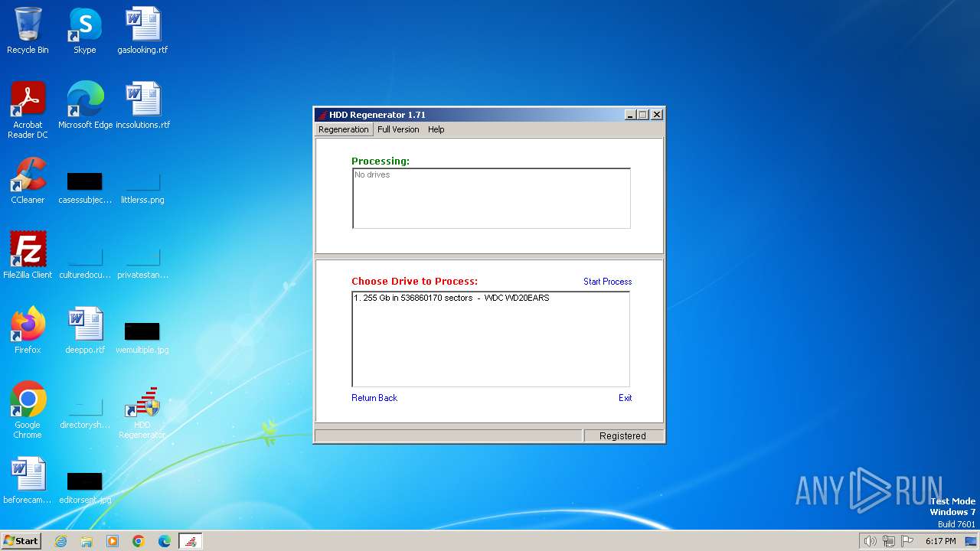This screenshot has width=980, height=551.
Task: Select the CCleaner desktop shortcut
Action: tap(28, 181)
